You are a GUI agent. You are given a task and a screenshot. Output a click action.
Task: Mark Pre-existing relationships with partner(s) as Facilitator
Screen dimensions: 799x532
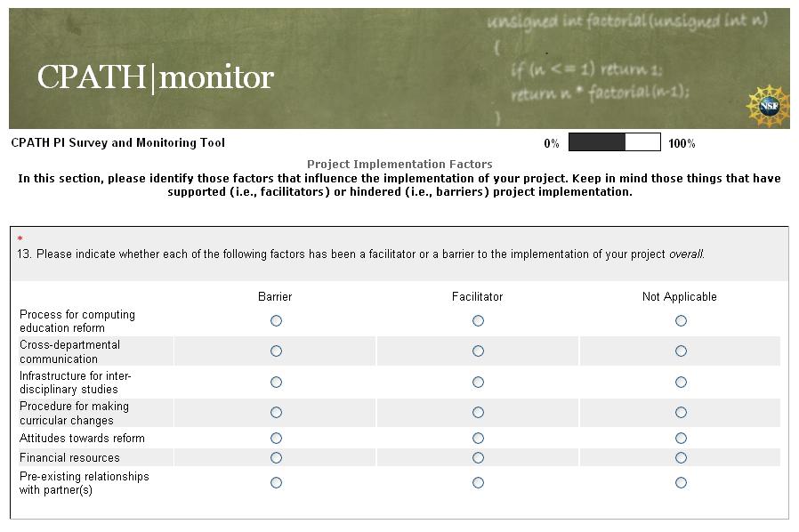click(x=478, y=482)
